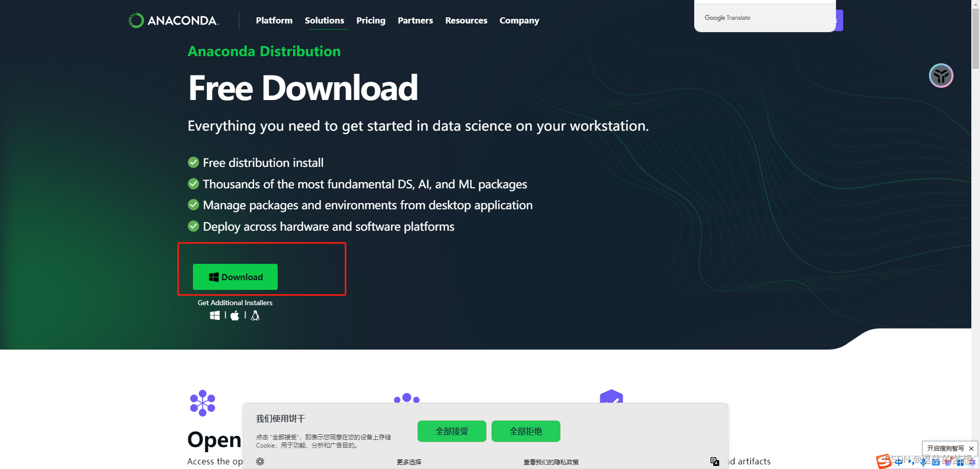
Task: Open 更多选择 cookie options
Action: (x=409, y=462)
